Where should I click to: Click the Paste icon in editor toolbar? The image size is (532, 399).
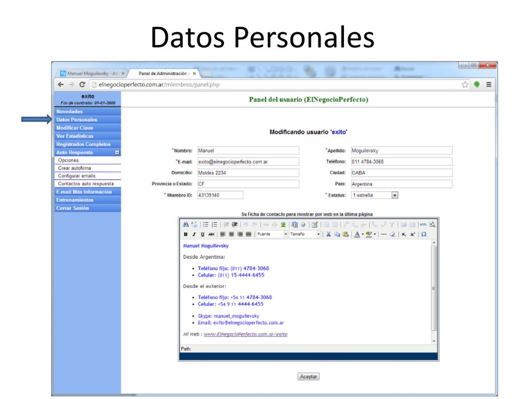[x=345, y=234]
